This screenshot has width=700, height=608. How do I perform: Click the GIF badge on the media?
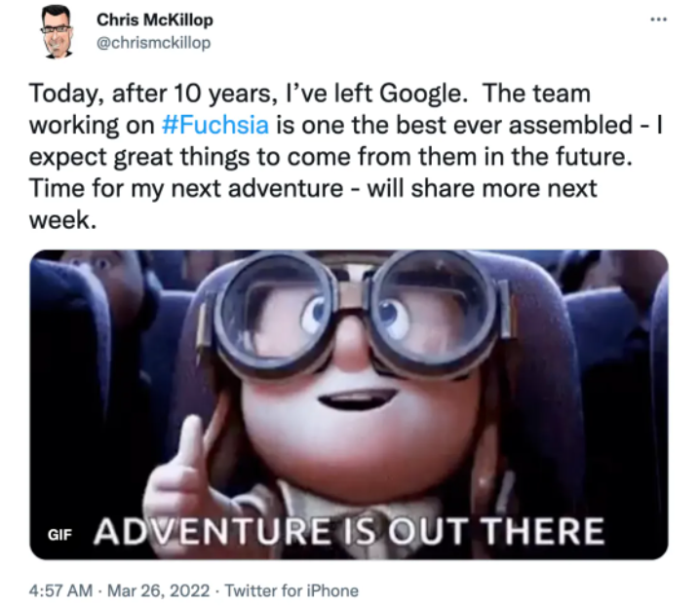(x=59, y=534)
